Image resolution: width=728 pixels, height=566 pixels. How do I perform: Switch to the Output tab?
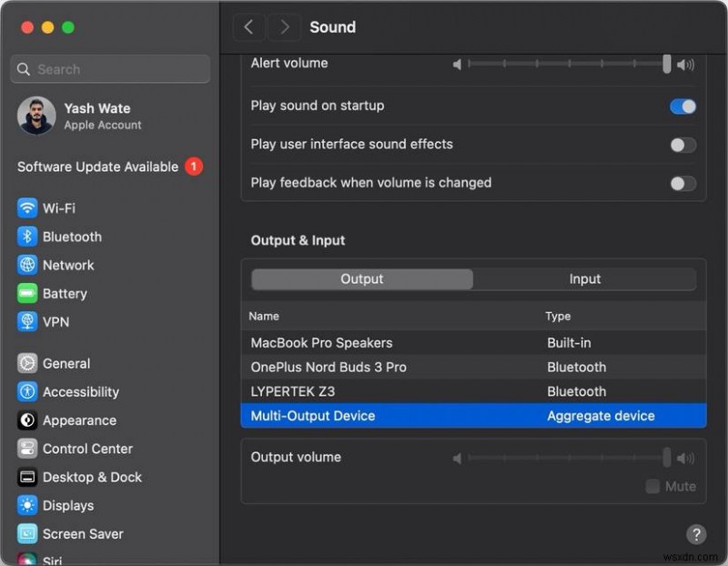coord(361,279)
